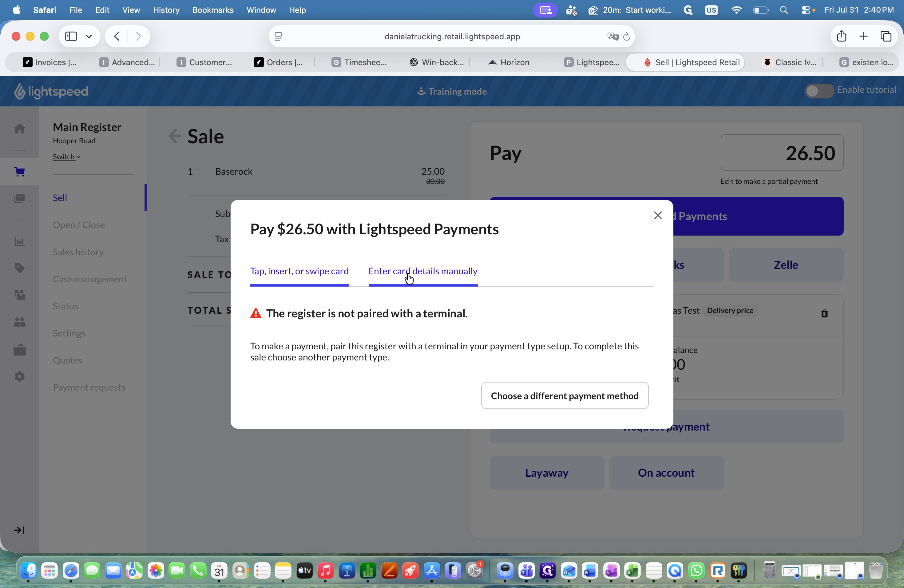Screen dimensions: 904x588
Task: Select the 'Tap, insert, or swipe card' tab
Action: 299,271
